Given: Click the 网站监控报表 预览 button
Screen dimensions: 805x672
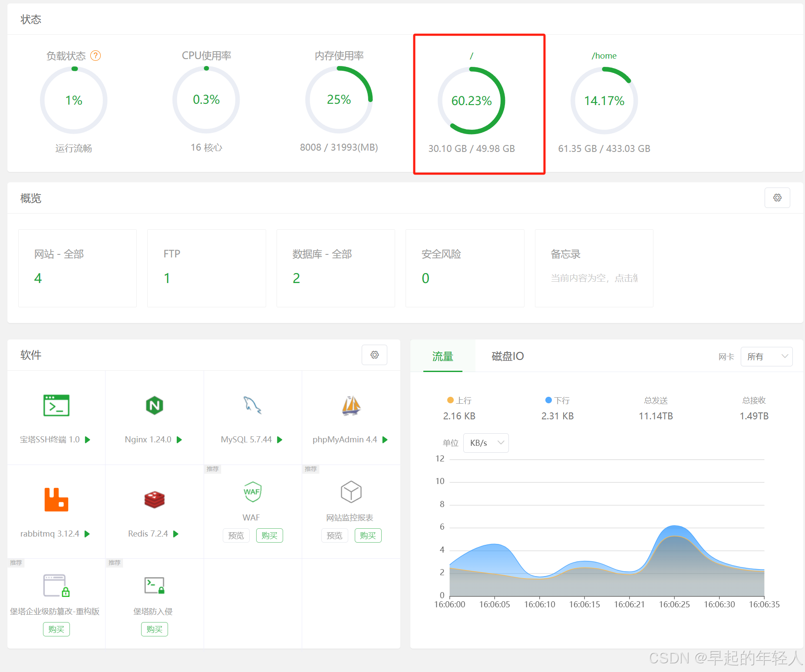Looking at the screenshot, I should point(334,536).
